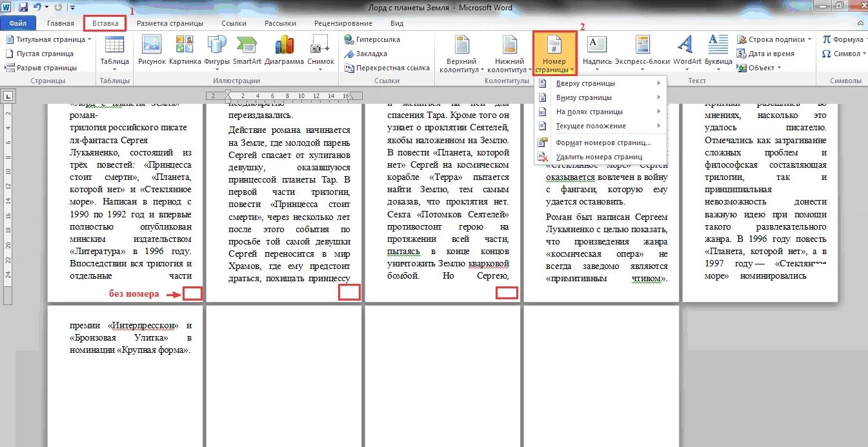Click the tab stop selector left of ruler

point(8,96)
